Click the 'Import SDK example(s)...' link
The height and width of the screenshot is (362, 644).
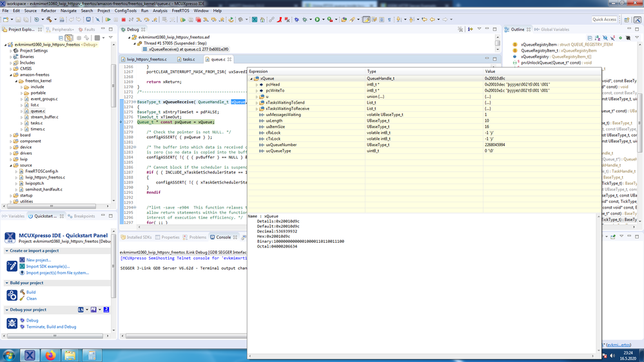pyautogui.click(x=48, y=266)
